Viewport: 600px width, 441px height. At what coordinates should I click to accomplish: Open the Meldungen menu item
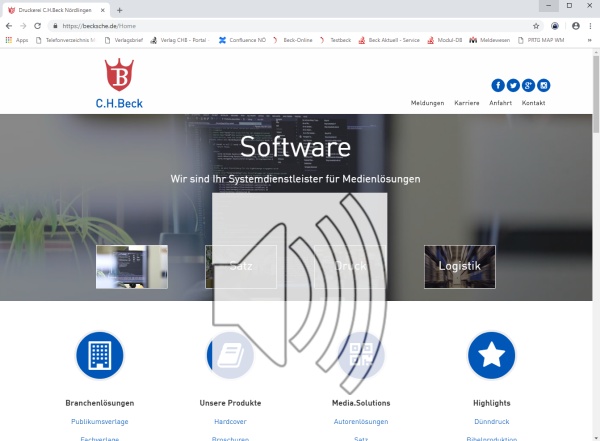pos(427,103)
